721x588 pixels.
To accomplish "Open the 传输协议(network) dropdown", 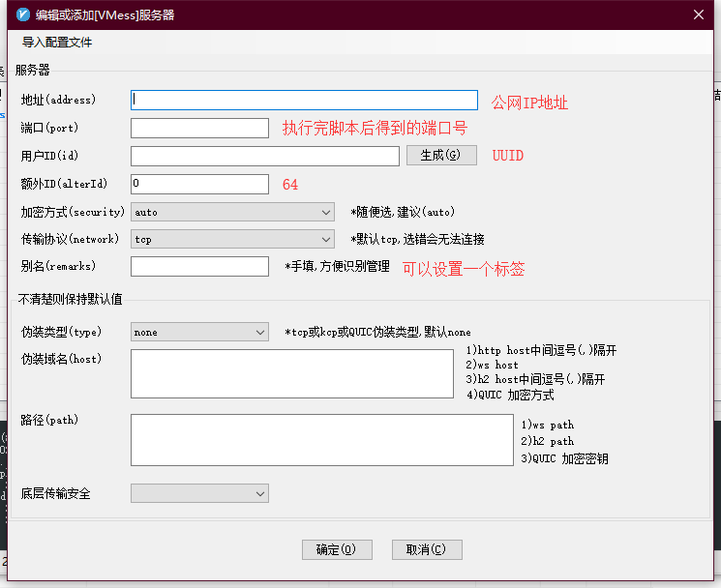I will (232, 239).
